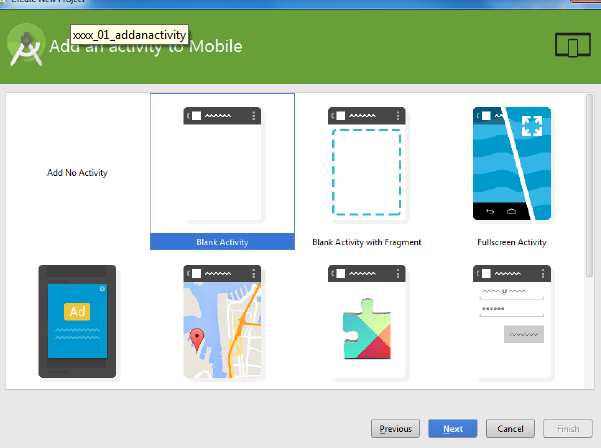This screenshot has width=601, height=448.
Task: Pick the Blank Activity with Fragment thumbnail
Action: tap(367, 164)
